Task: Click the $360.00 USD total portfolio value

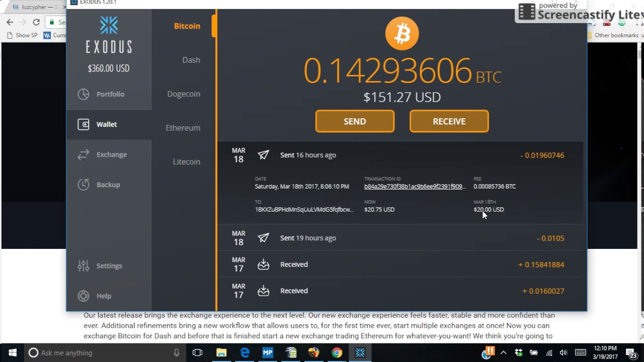Action: click(109, 68)
